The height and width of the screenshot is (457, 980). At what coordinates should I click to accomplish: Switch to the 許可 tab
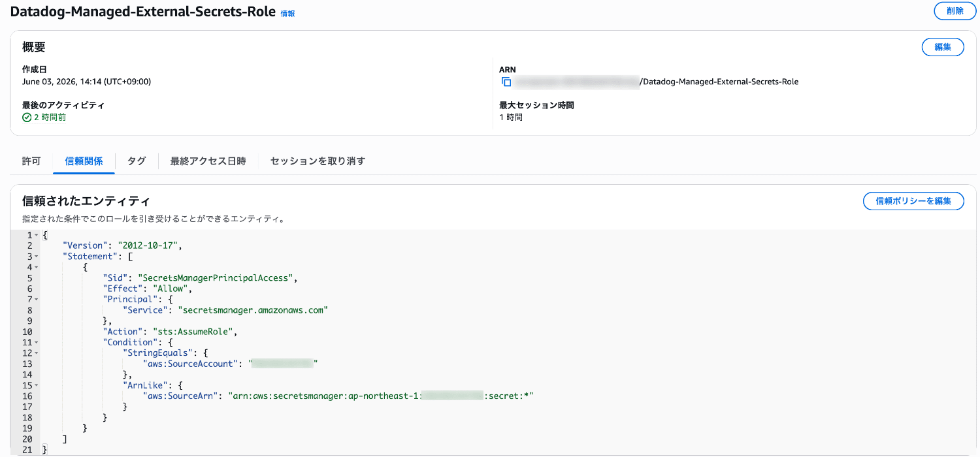[31, 161]
